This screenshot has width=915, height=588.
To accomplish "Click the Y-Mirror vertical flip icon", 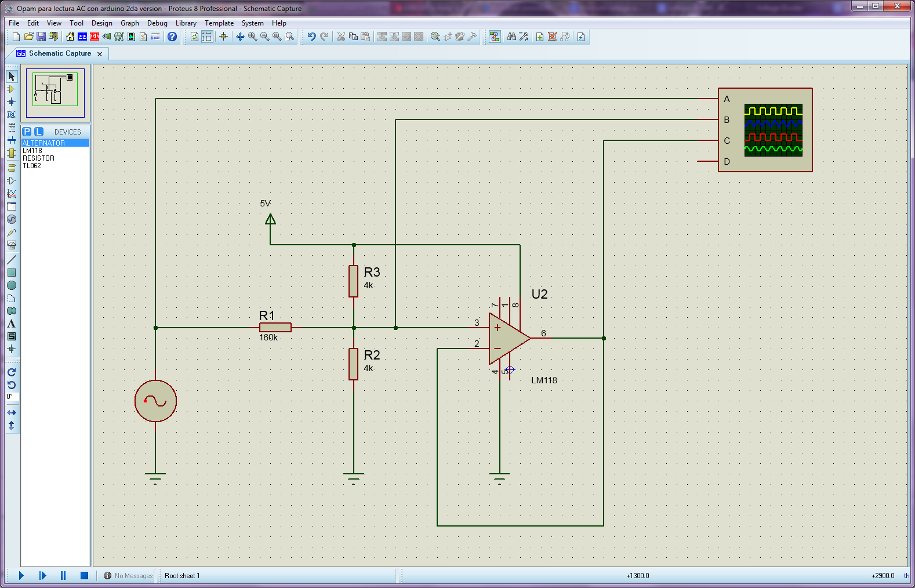I will (x=12, y=425).
